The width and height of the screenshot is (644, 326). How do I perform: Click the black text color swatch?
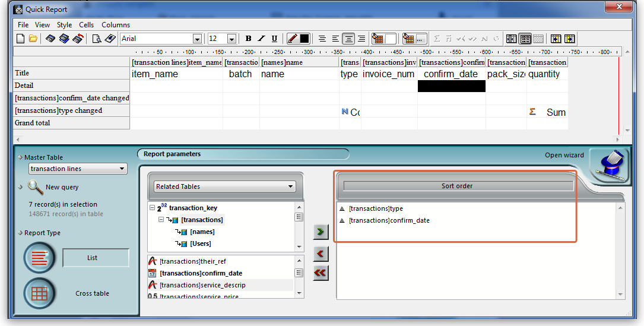[304, 39]
